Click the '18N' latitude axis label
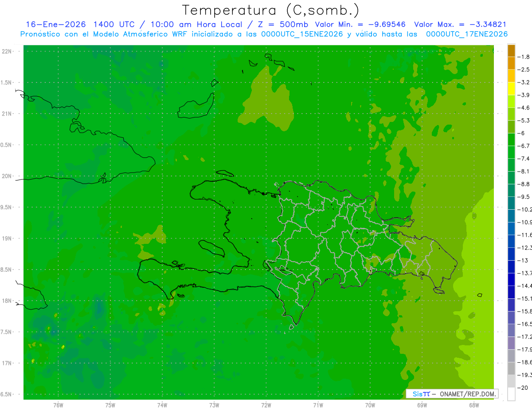532x411 pixels. coord(6,301)
